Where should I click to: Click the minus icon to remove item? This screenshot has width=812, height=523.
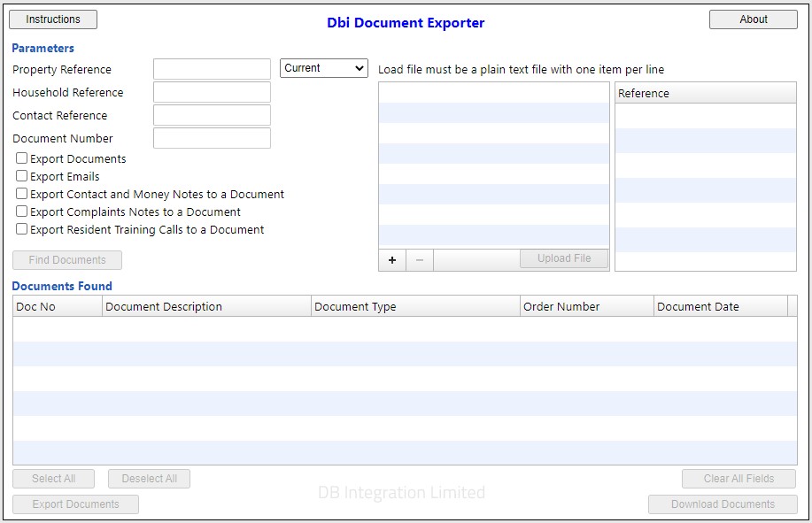pyautogui.click(x=419, y=260)
